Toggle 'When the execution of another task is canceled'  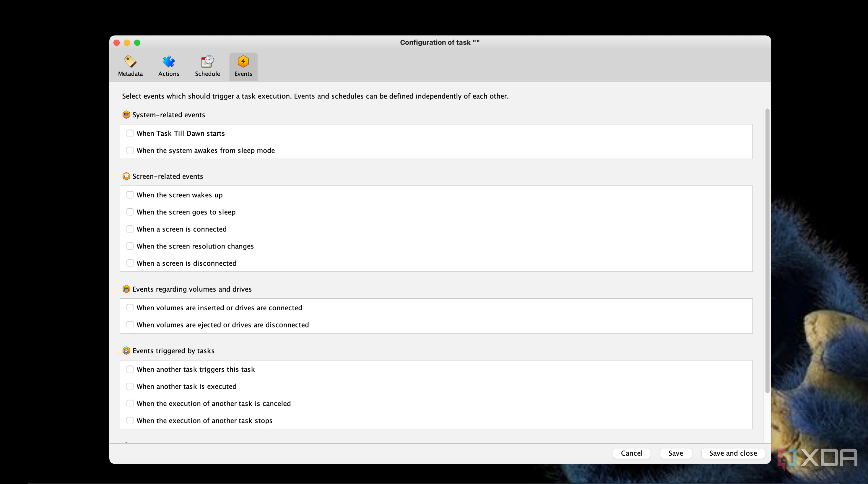tap(130, 403)
